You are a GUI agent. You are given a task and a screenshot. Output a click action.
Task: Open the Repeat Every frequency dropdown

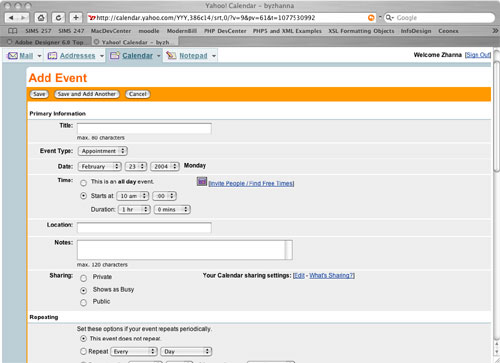(x=134, y=351)
